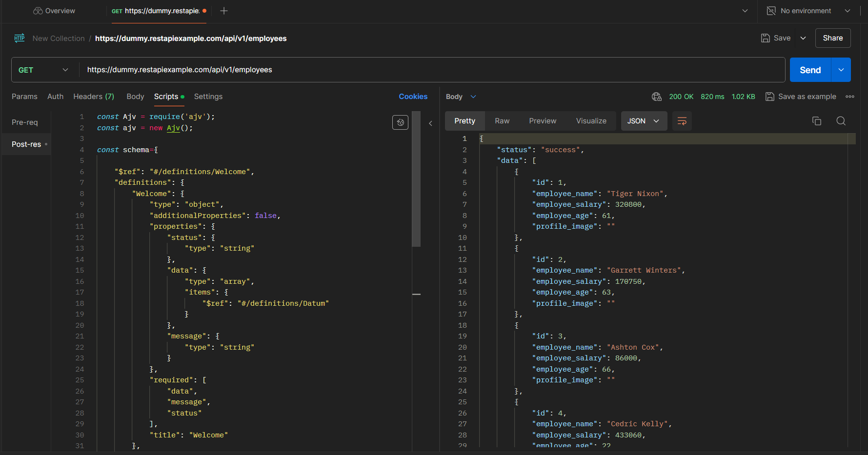Open the JSON format dropdown
The image size is (868, 455).
click(644, 121)
